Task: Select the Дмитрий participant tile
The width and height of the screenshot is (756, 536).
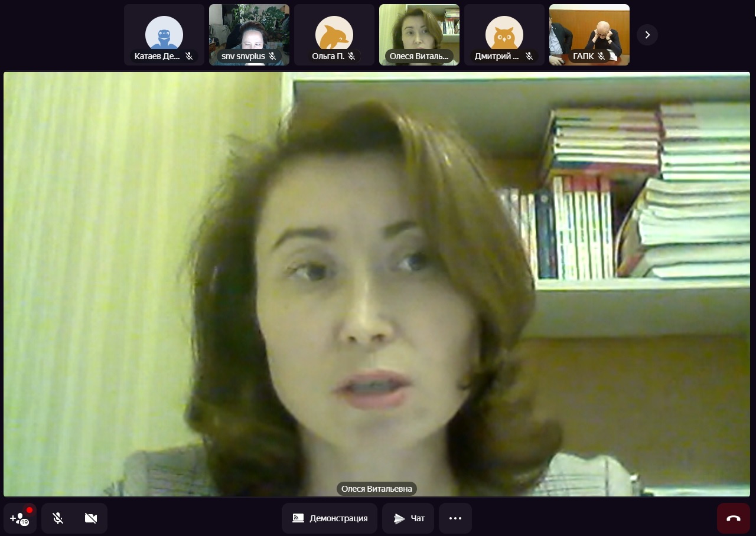Action: [x=504, y=35]
